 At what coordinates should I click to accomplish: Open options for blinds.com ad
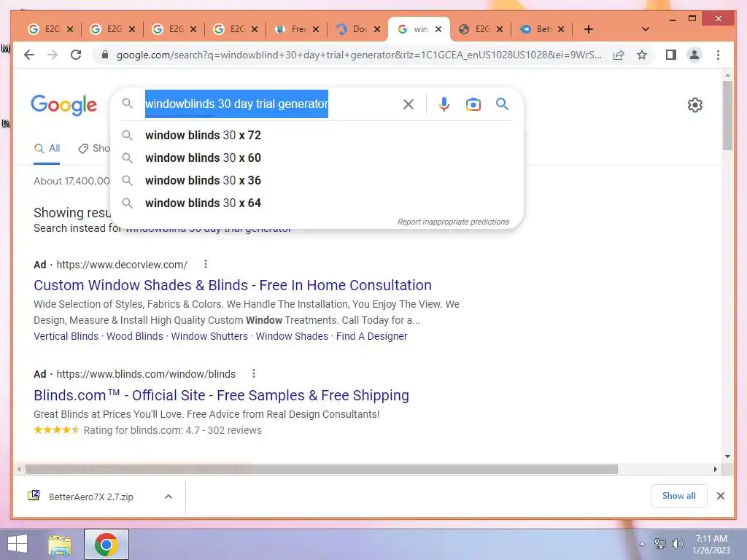pyautogui.click(x=253, y=373)
